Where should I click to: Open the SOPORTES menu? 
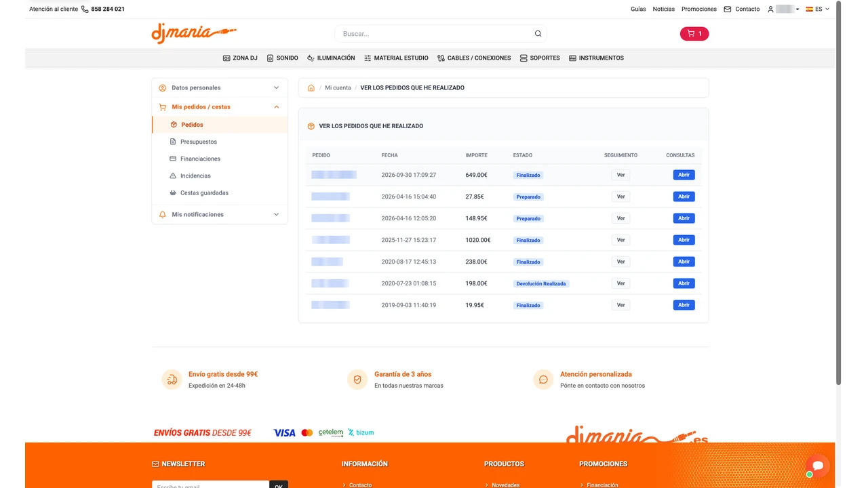[x=540, y=58]
